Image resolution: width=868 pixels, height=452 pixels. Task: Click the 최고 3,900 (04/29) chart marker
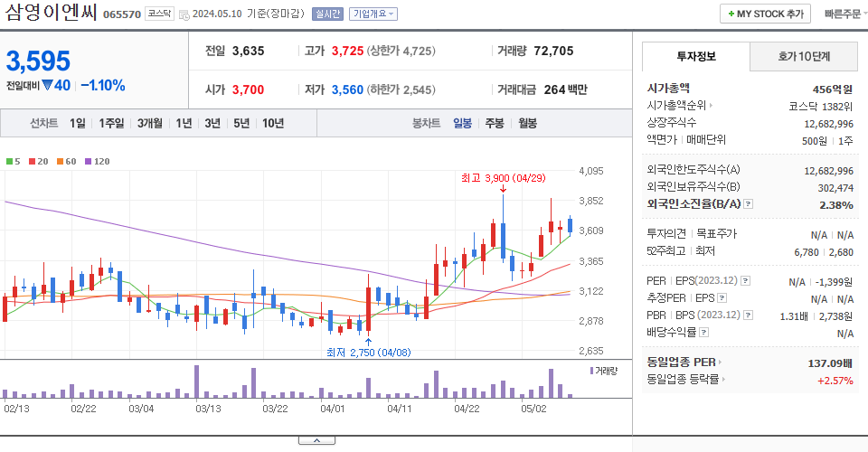(x=504, y=178)
